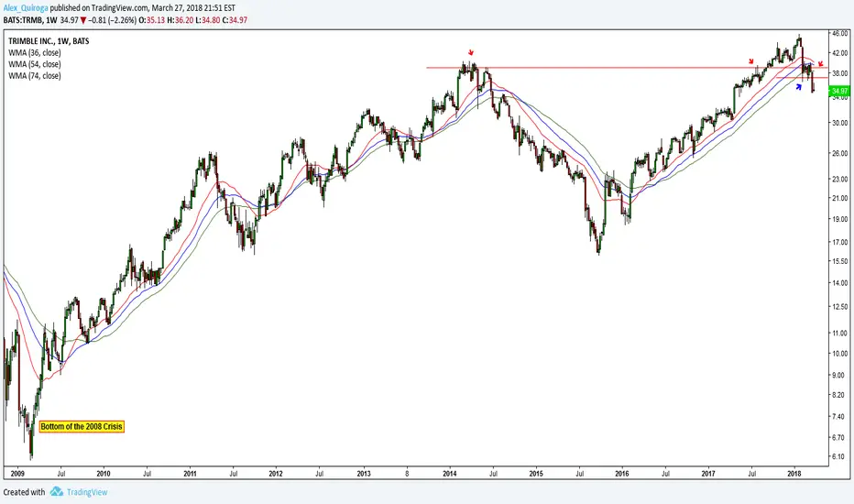Viewport: 854px width, 504px height.
Task: Select the WMA (36, close) indicator label
Action: click(34, 53)
